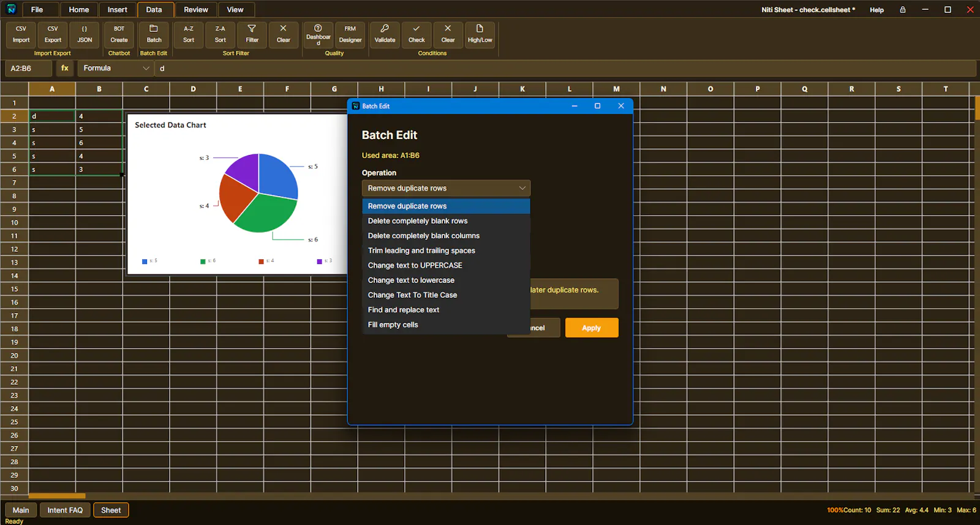Screen dimensions: 980x525
Task: Click the horizontal scrollbar thumb
Action: point(57,496)
